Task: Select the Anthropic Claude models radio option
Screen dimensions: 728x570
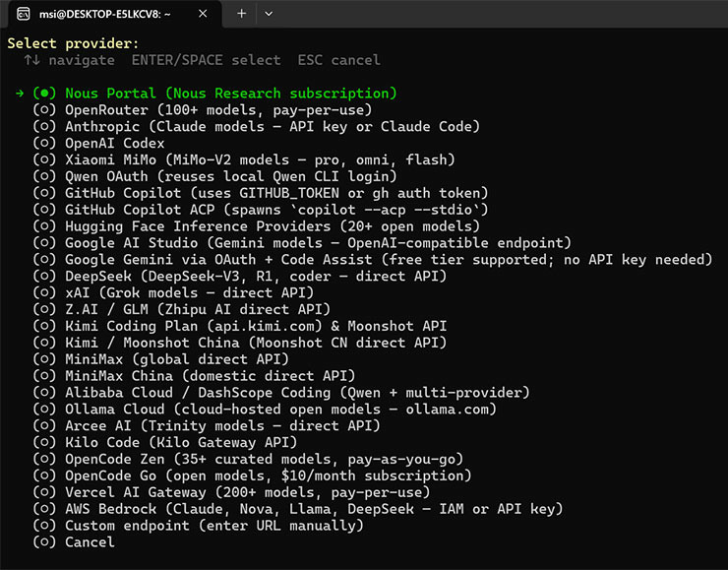Action: [x=44, y=126]
